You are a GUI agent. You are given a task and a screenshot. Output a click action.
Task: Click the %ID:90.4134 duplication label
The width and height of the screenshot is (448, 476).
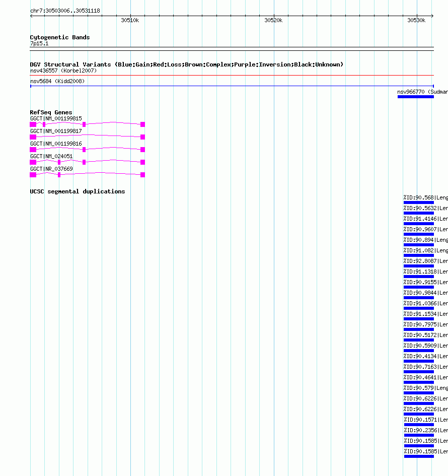425,357
